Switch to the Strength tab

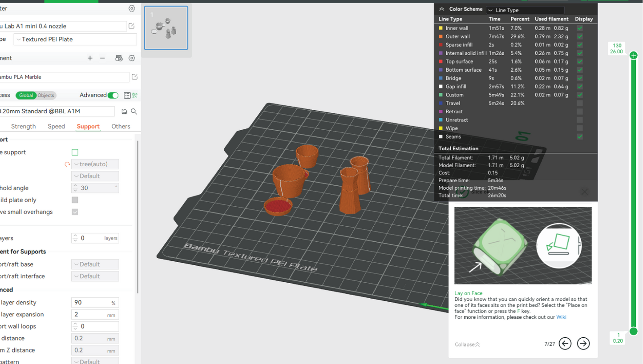tap(23, 127)
